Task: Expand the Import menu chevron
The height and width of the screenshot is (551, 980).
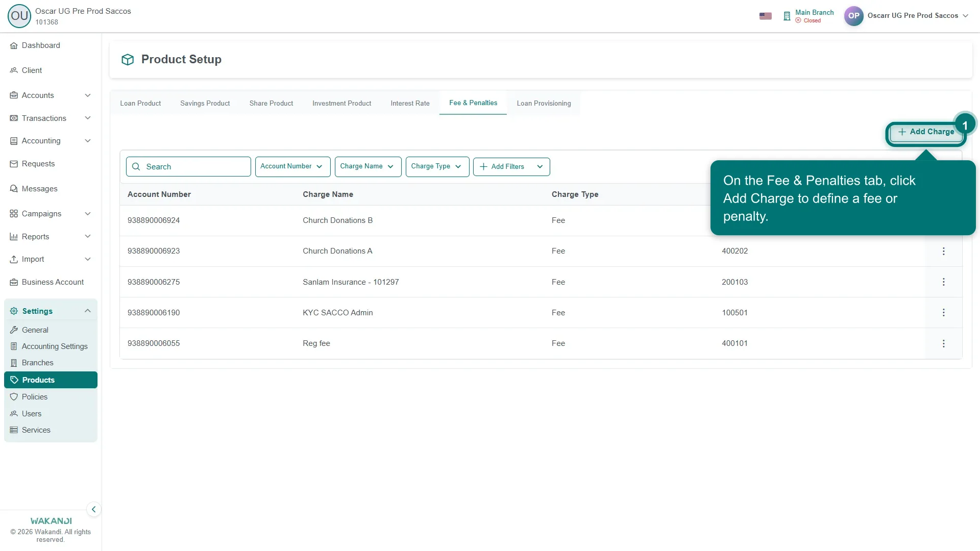Action: coord(88,259)
